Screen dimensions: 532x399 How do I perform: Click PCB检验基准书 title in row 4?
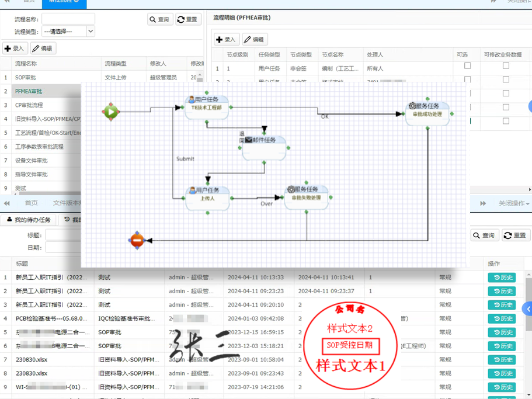51,318
